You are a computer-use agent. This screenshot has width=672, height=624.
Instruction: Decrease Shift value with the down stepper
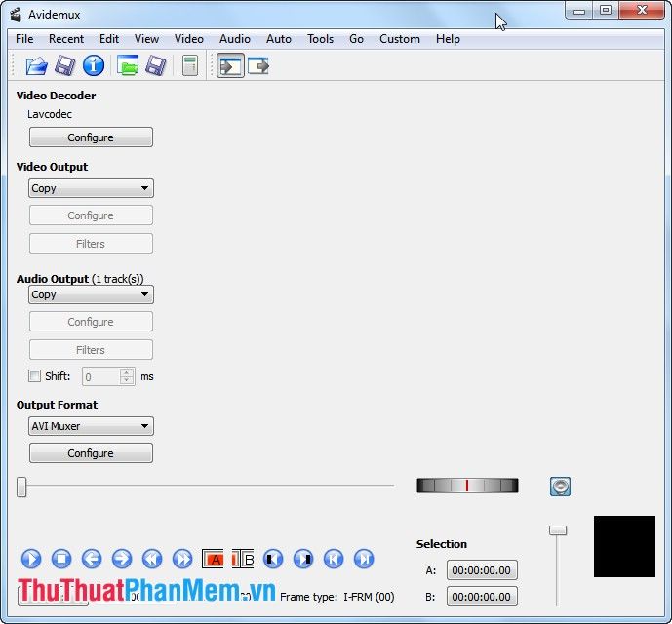[x=127, y=380]
